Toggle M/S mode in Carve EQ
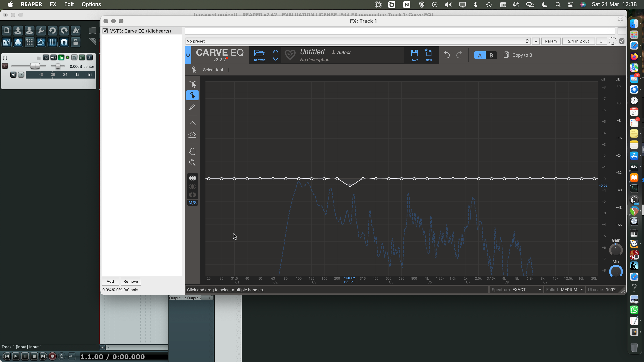Viewport: 644px width, 362px height. tap(192, 203)
